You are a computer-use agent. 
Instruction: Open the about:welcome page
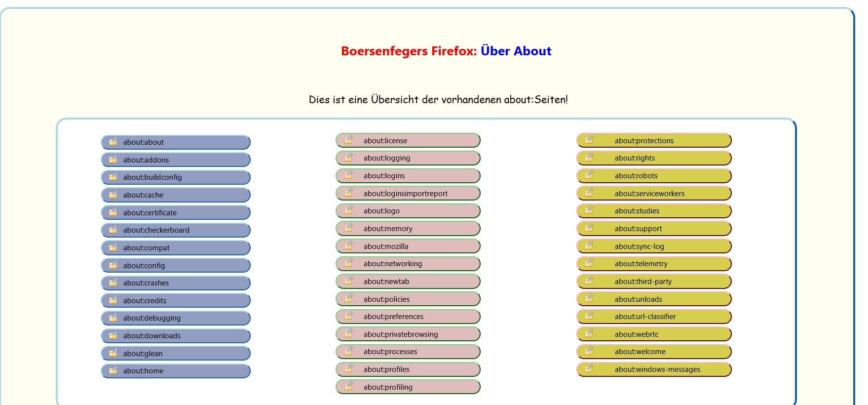tap(654, 351)
